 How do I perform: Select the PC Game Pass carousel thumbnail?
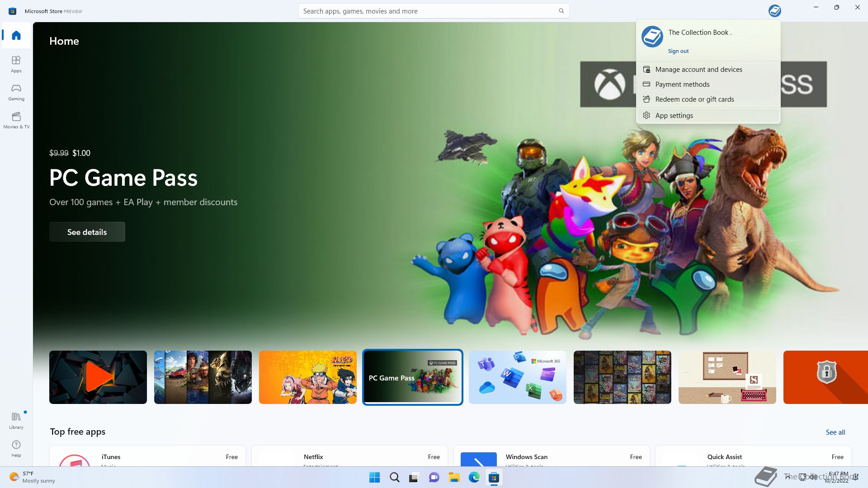413,377
